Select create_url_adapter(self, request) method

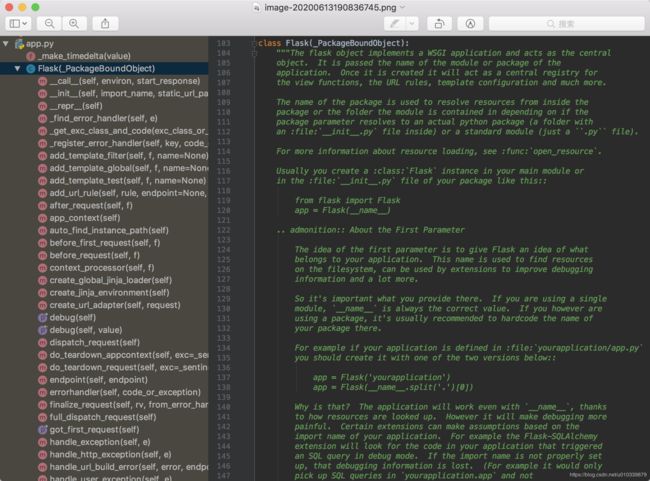115,305
